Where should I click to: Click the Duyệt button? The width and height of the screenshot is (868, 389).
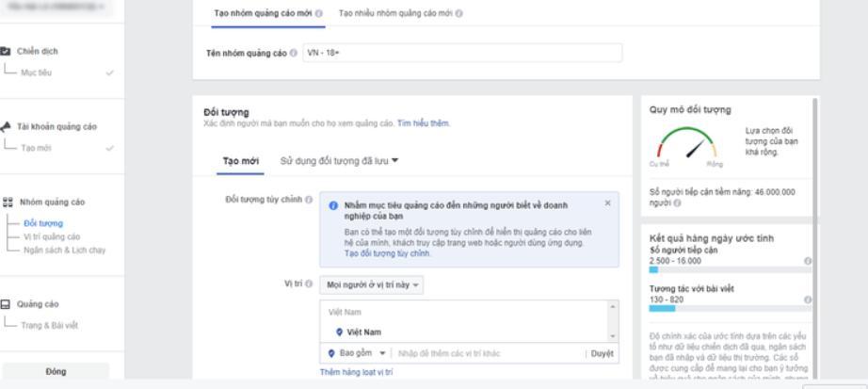click(x=602, y=353)
